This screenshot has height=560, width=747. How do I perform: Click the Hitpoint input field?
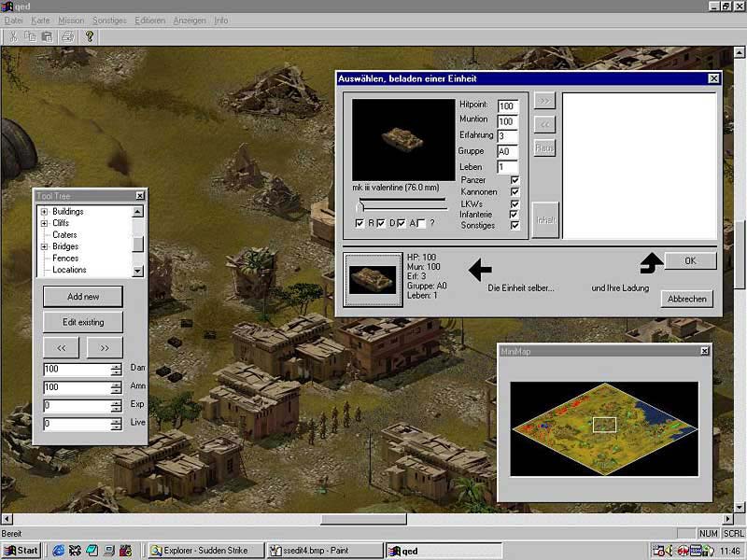click(x=507, y=105)
